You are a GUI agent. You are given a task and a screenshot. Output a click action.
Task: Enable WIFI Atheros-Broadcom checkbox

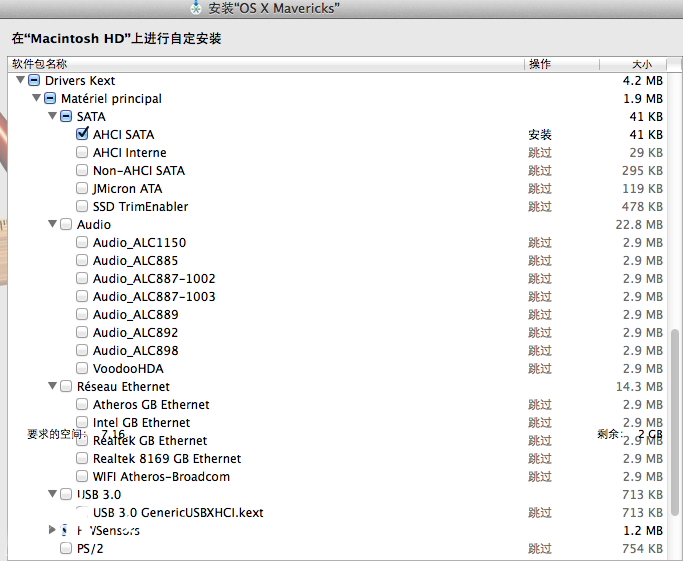(x=82, y=476)
